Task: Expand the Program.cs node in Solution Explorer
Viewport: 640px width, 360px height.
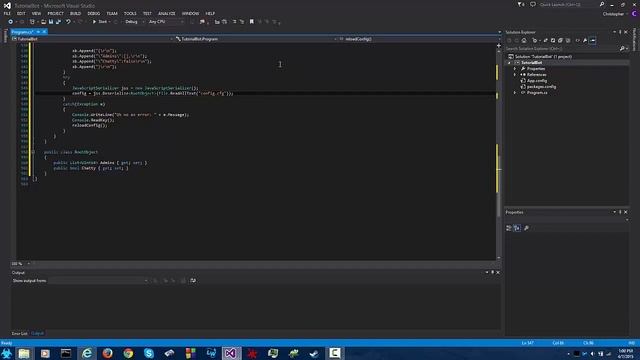Action: coord(515,93)
